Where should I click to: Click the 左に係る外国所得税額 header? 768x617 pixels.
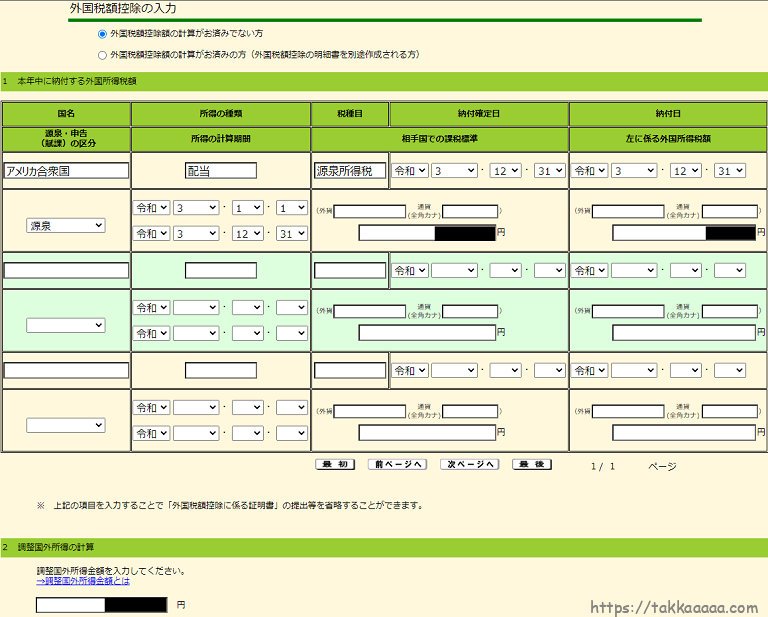pos(668,139)
